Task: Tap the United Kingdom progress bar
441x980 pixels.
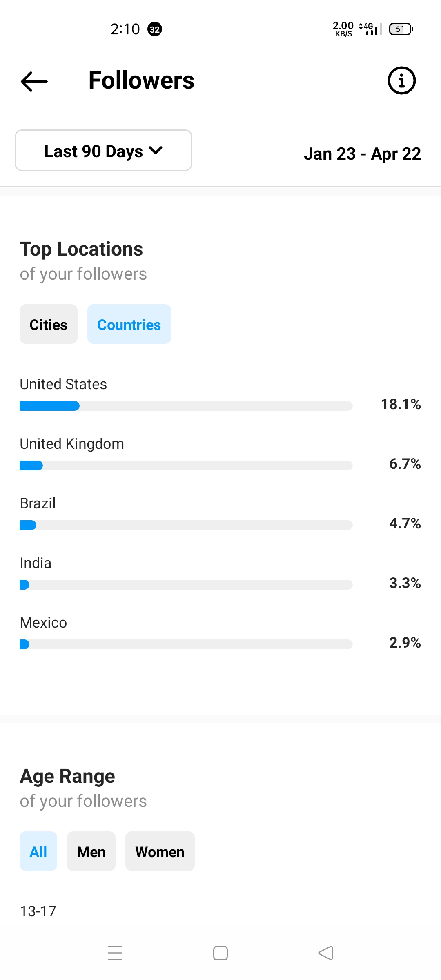Action: coord(186,465)
